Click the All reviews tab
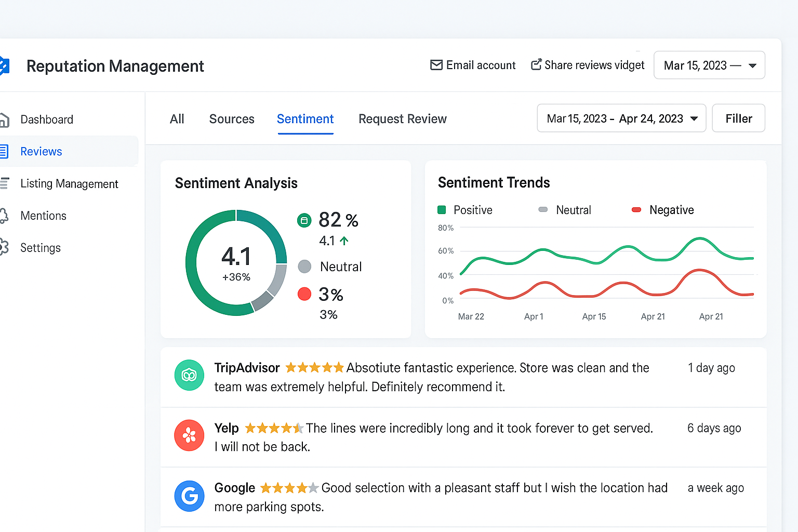This screenshot has width=798, height=532. (177, 119)
